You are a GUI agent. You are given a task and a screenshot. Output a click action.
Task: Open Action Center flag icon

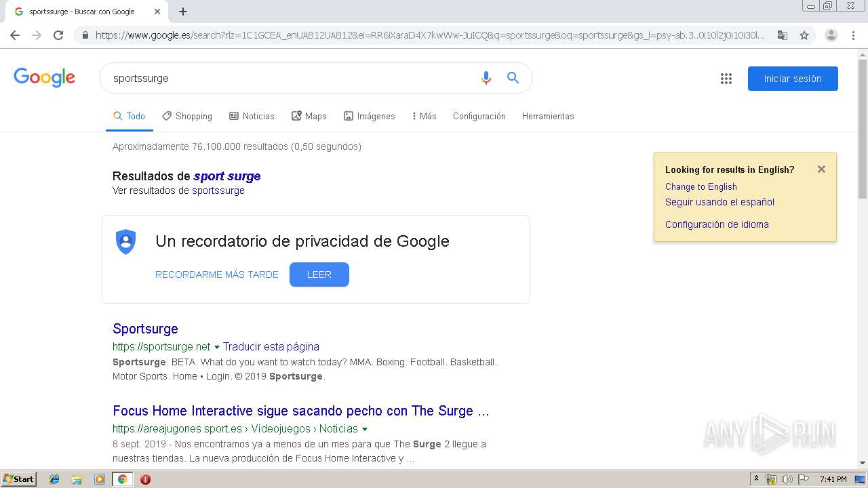coord(804,479)
